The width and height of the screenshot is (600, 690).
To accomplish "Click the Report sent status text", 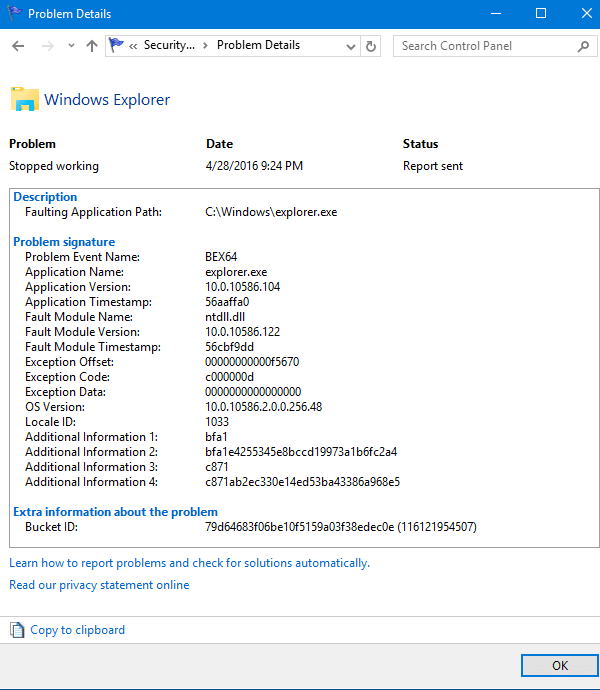I will (433, 166).
